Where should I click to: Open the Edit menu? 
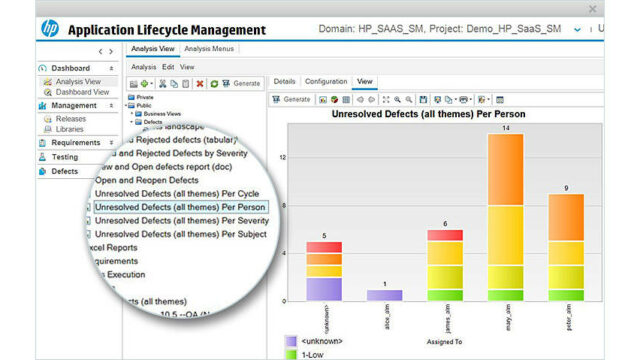168,67
